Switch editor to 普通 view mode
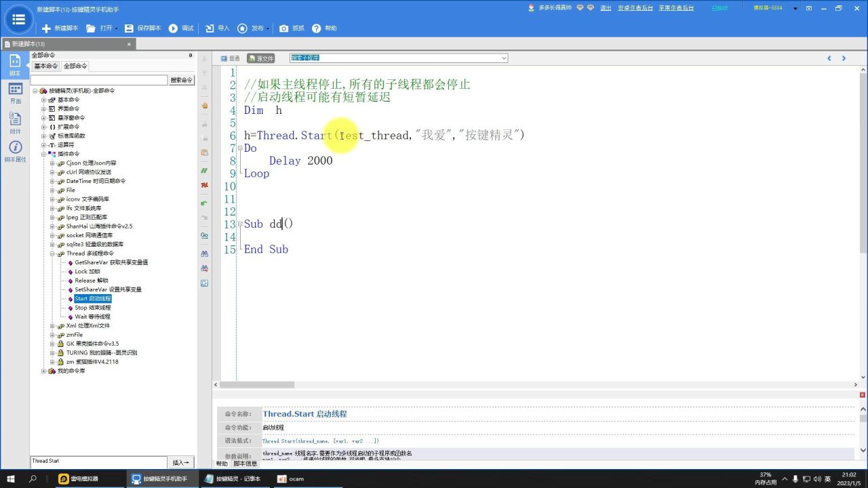 pyautogui.click(x=230, y=58)
